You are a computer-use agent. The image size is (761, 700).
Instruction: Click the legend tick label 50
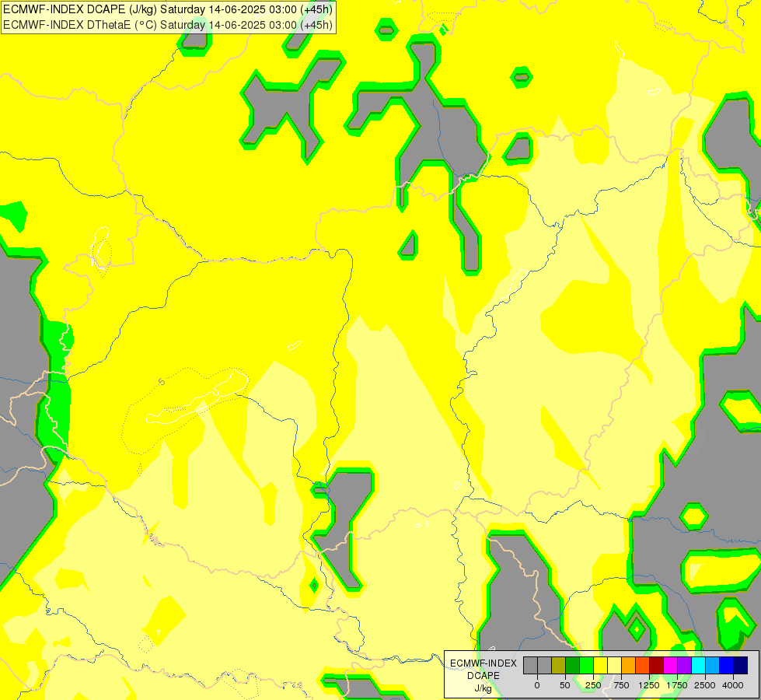(x=565, y=685)
